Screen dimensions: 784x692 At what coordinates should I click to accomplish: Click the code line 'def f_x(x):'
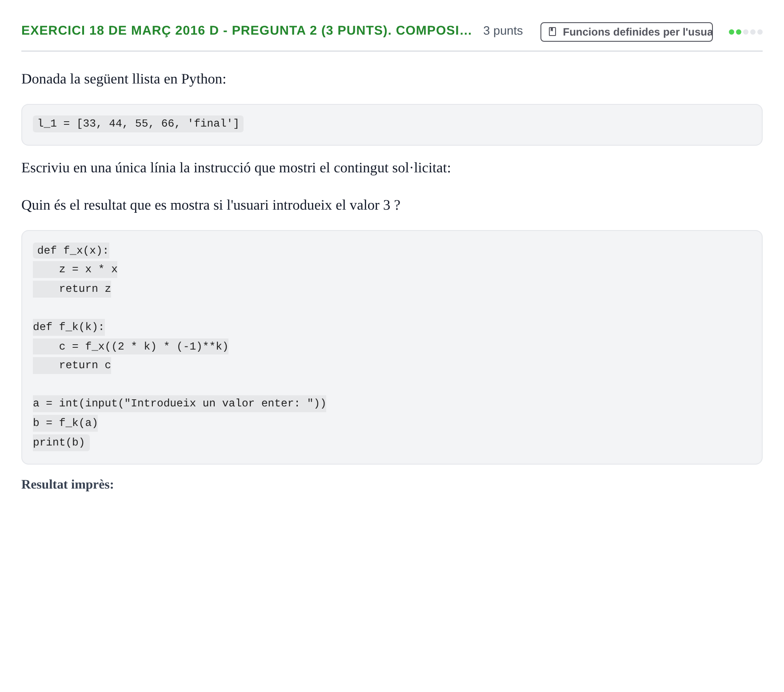point(71,251)
